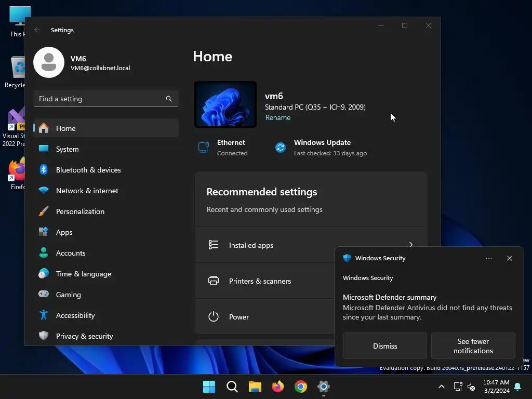532x399 pixels.
Task: Select Personalization in the sidebar
Action: click(106, 211)
